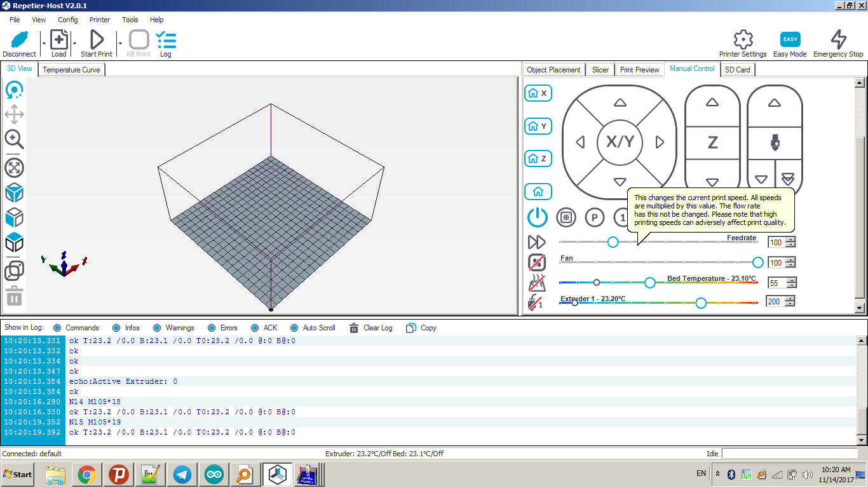Click the blue isometric view cube

point(14,193)
